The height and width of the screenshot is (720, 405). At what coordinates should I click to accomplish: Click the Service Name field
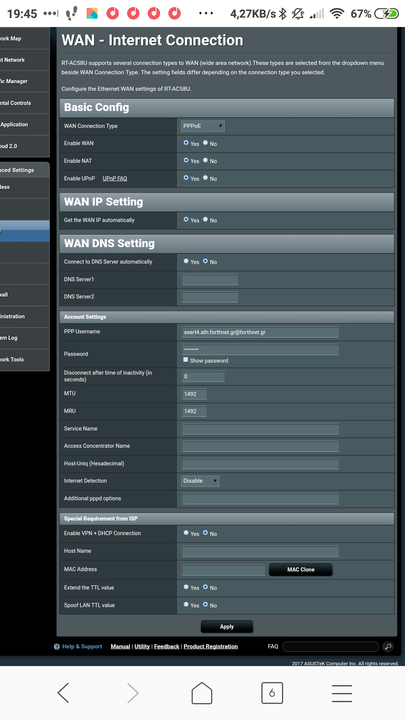(x=260, y=429)
